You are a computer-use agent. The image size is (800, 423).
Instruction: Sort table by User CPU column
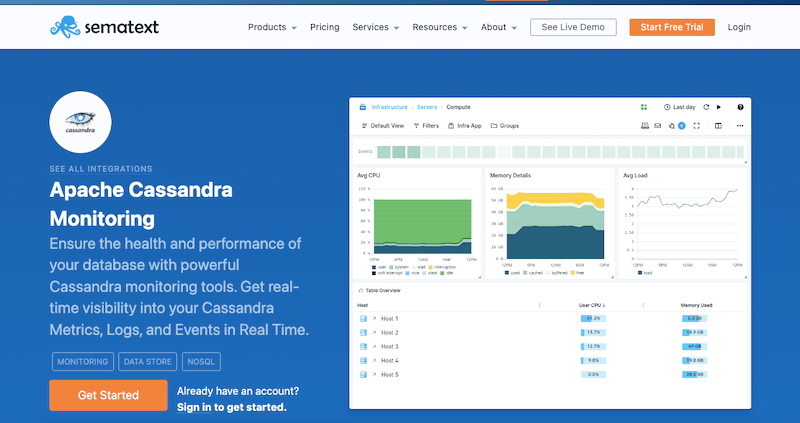point(592,305)
